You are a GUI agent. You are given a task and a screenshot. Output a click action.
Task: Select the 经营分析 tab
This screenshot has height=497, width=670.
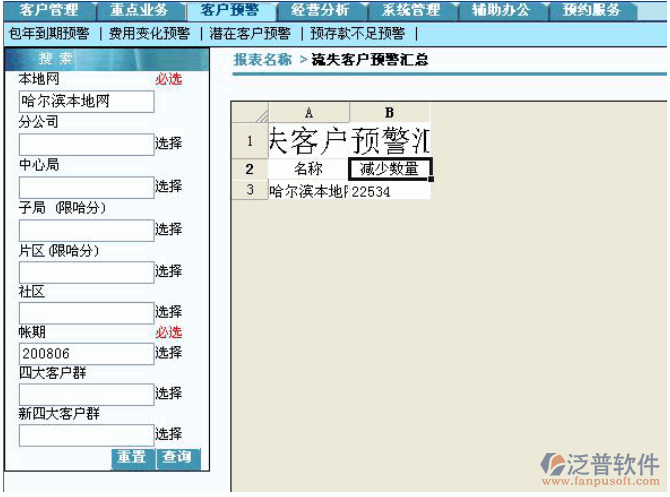click(320, 10)
